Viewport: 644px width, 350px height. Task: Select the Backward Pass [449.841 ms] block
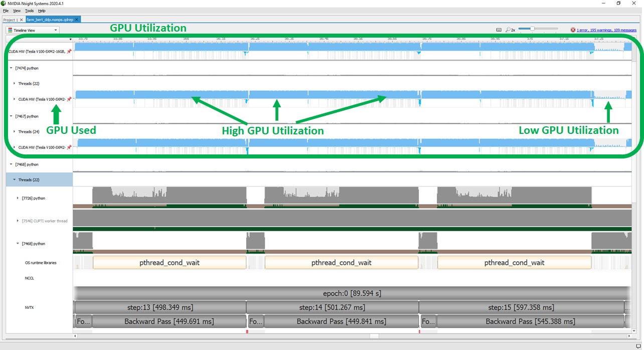tap(342, 321)
